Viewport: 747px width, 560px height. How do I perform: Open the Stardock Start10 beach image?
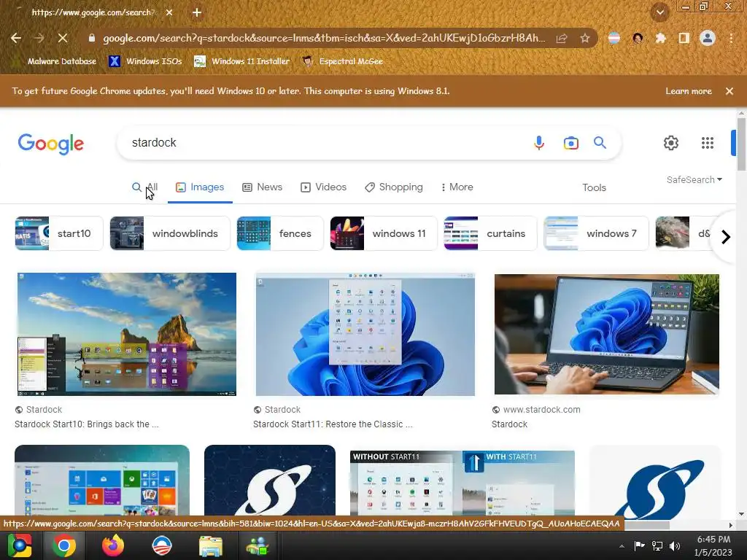pos(127,334)
